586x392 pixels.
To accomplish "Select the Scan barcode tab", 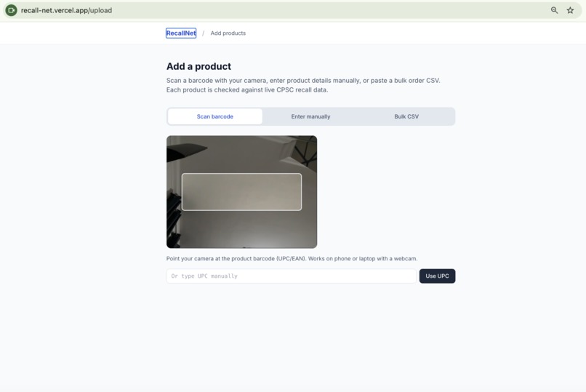I will (x=215, y=116).
